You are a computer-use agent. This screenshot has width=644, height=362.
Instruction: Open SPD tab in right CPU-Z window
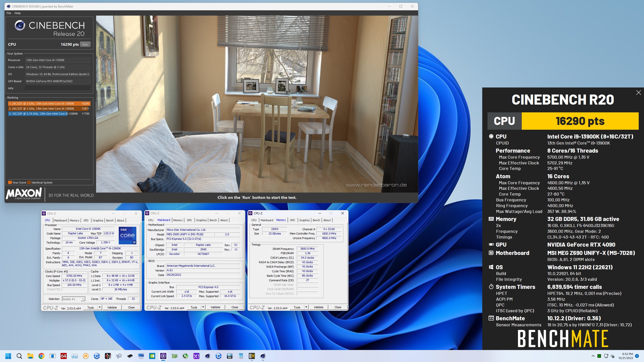point(292,220)
